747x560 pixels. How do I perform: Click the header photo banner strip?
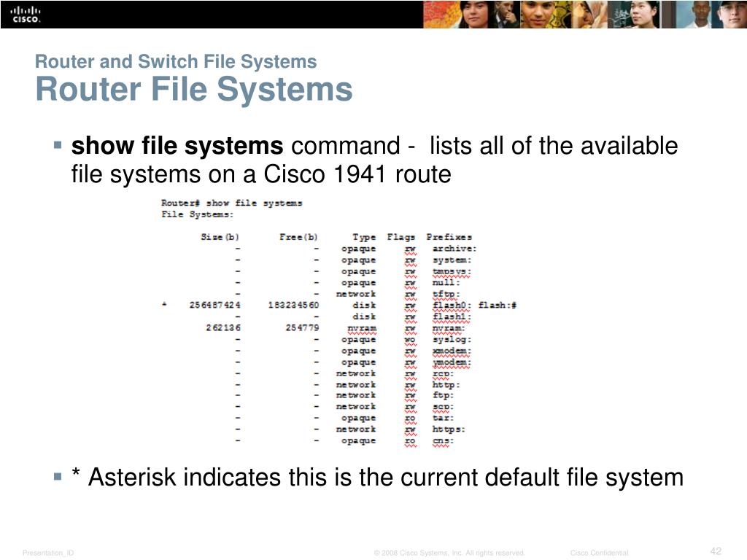[x=584, y=15]
